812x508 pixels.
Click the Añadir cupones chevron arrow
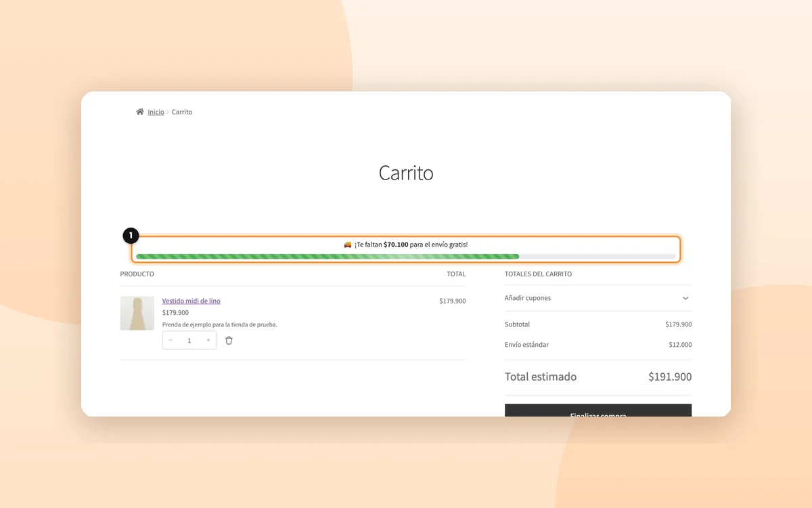(x=685, y=298)
